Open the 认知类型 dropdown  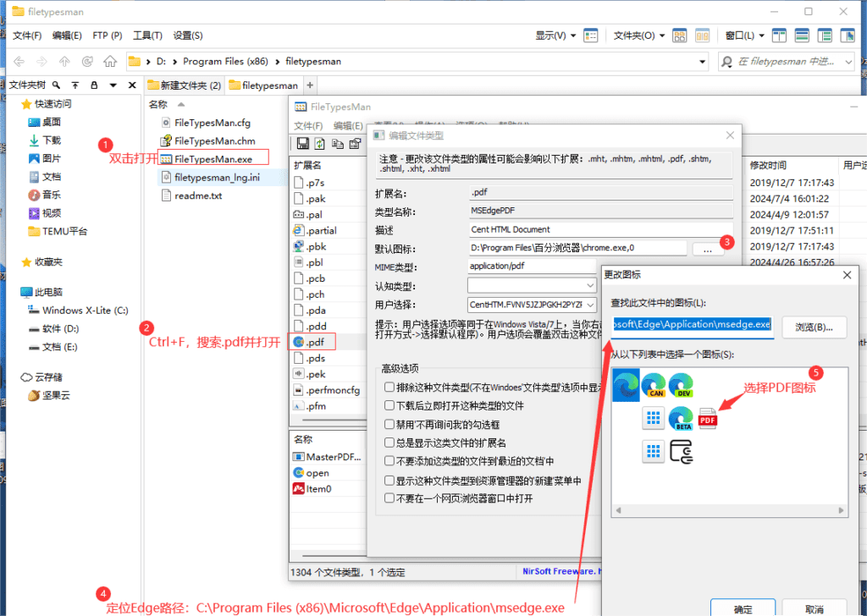pos(590,286)
